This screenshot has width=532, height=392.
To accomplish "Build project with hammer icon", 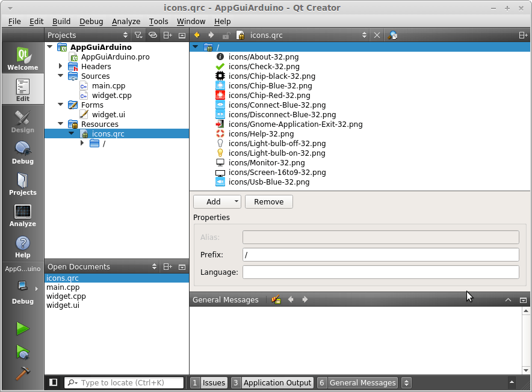I will [x=23, y=373].
